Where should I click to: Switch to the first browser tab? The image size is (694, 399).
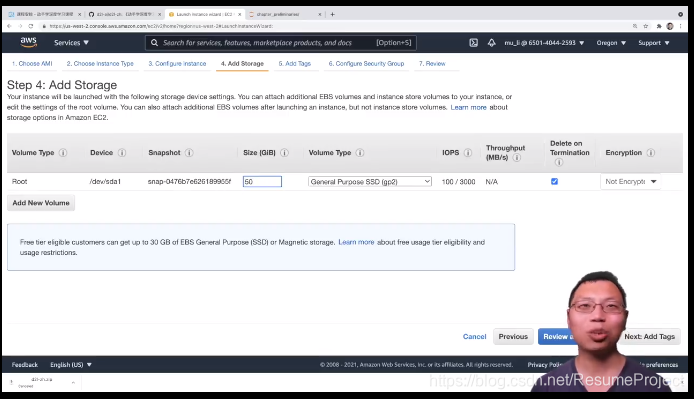(x=44, y=14)
